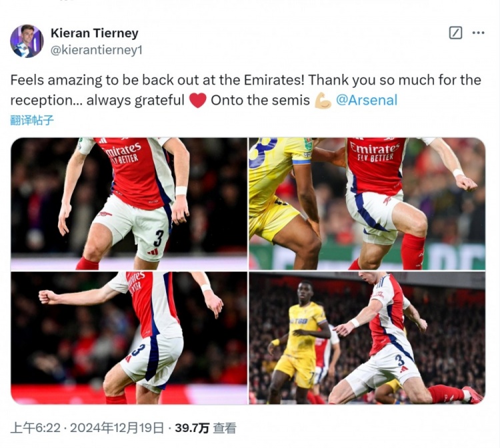The width and height of the screenshot is (500, 448).
Task: Open the top-right photo with yellow-kit opponent
Action: [x=367, y=203]
